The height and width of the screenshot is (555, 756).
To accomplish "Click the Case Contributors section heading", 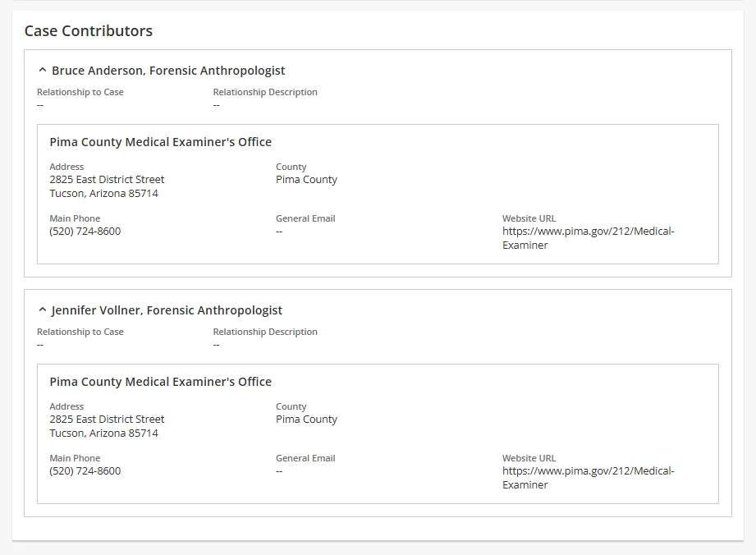I will [x=89, y=31].
